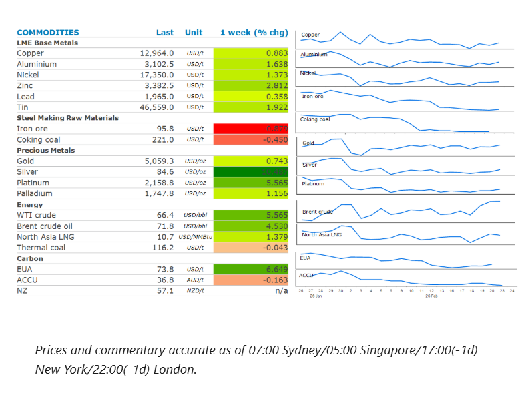Click the Platinum row name
This screenshot has height=401, width=532.
(33, 183)
